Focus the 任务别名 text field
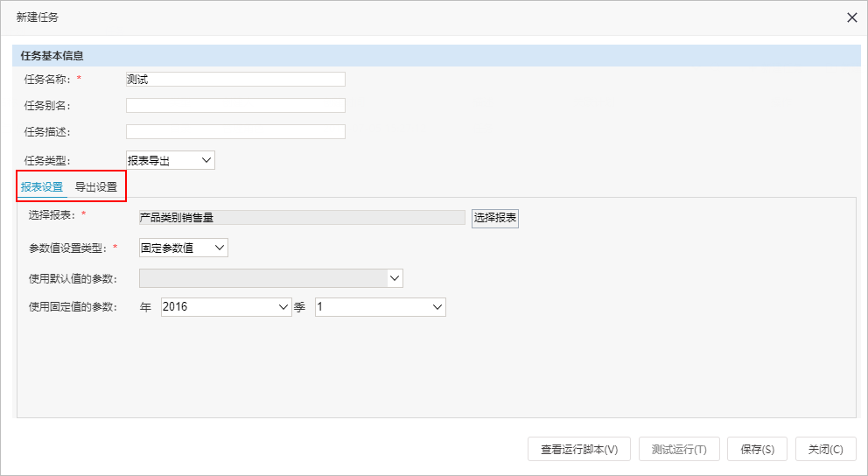 tap(235, 105)
